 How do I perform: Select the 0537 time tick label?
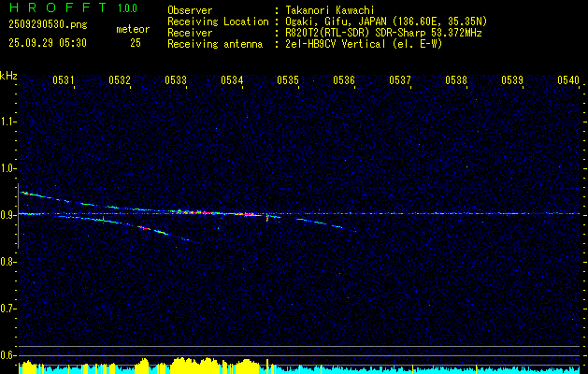point(400,81)
